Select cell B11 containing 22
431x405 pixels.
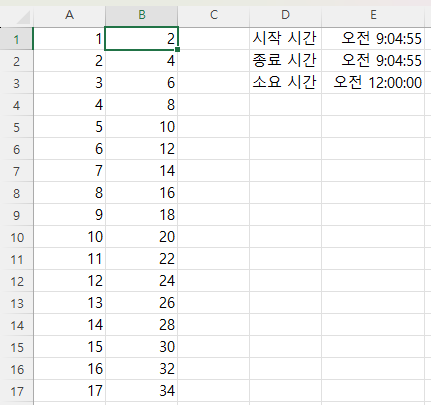click(x=142, y=259)
